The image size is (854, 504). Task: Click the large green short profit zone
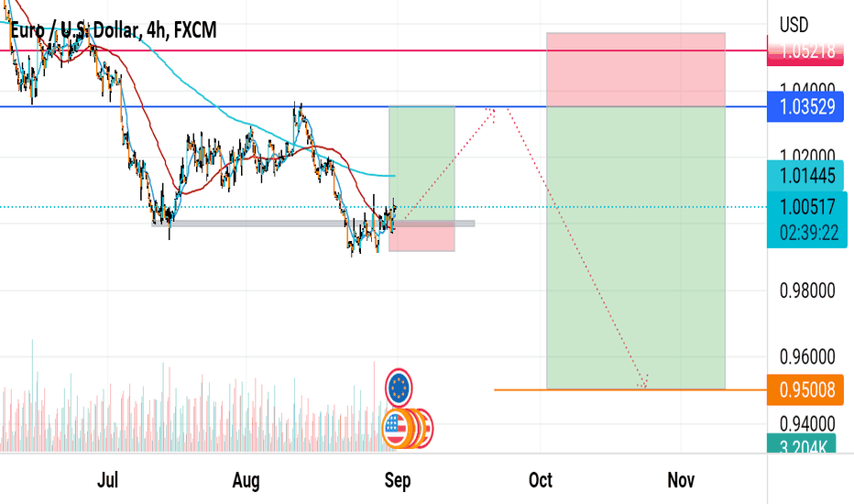[x=636, y=248]
